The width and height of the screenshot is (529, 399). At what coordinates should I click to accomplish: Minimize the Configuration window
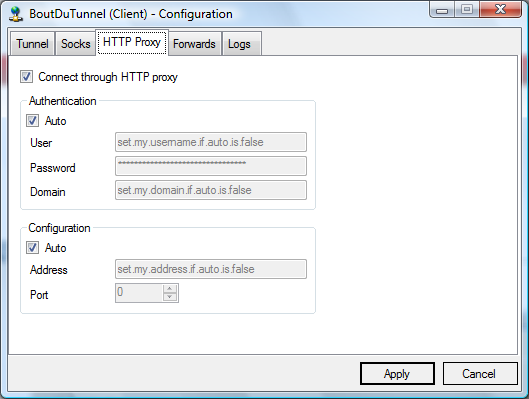click(x=442, y=9)
